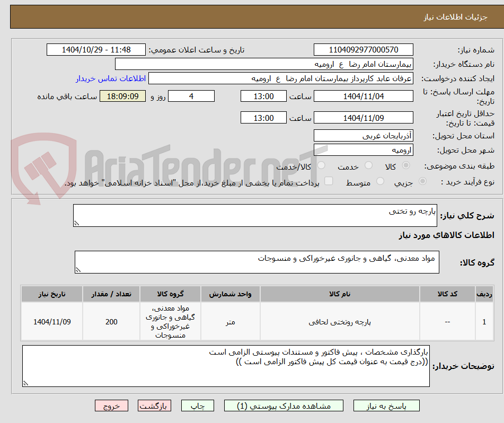The width and height of the screenshot is (504, 423).
Task: Click the جزئیات اطلاعات نیاز page title
Action: [x=455, y=17]
